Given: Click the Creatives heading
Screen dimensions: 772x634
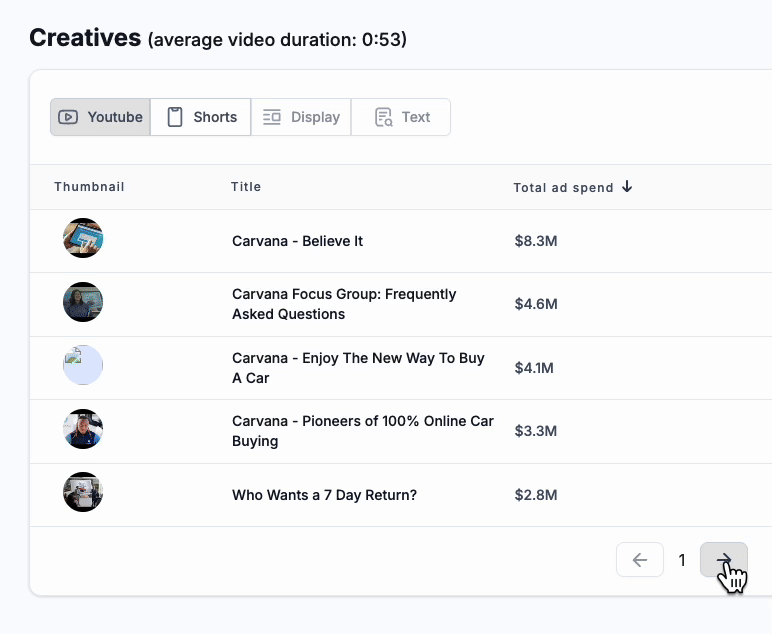Looking at the screenshot, I should [x=85, y=37].
